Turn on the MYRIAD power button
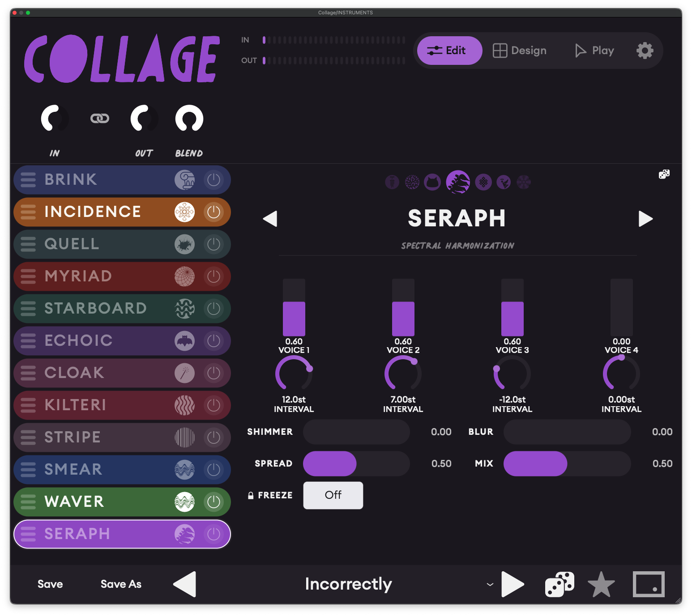Screen dimensions: 692x616 coord(214,276)
